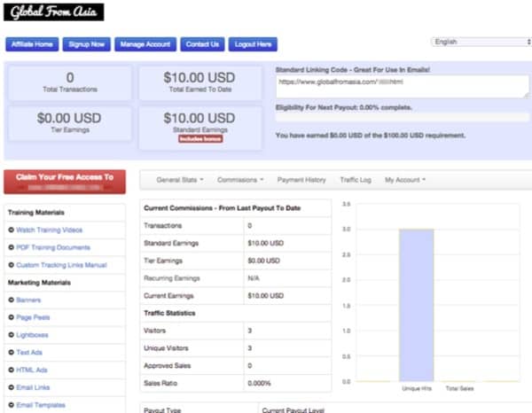Screen dimensions: 532x413
Task: Click bullet icon beside Page Peels
Action: point(12,317)
